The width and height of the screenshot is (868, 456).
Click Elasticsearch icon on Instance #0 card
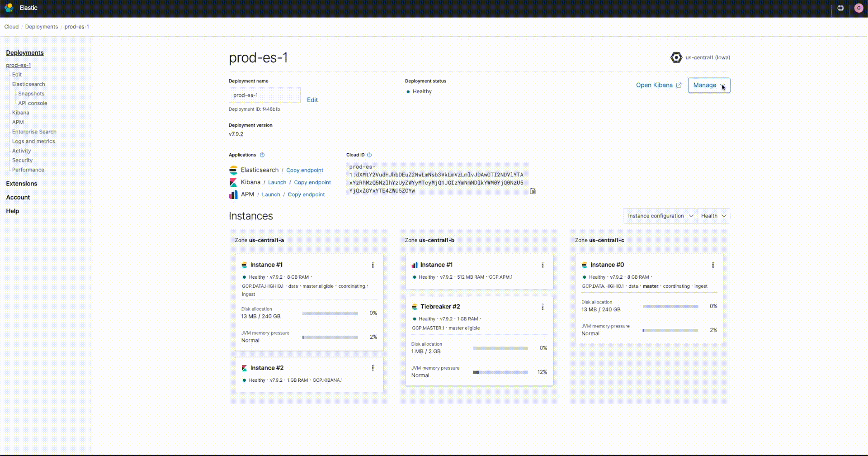tap(584, 265)
